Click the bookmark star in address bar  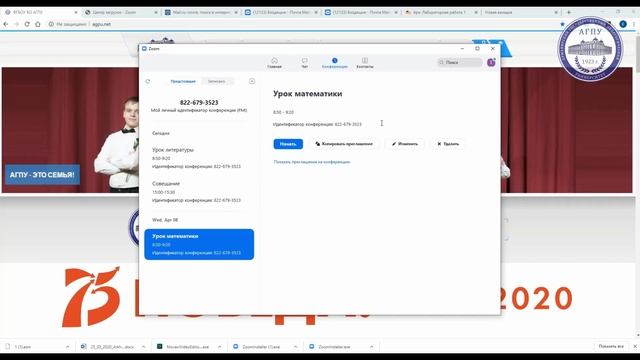pos(562,24)
